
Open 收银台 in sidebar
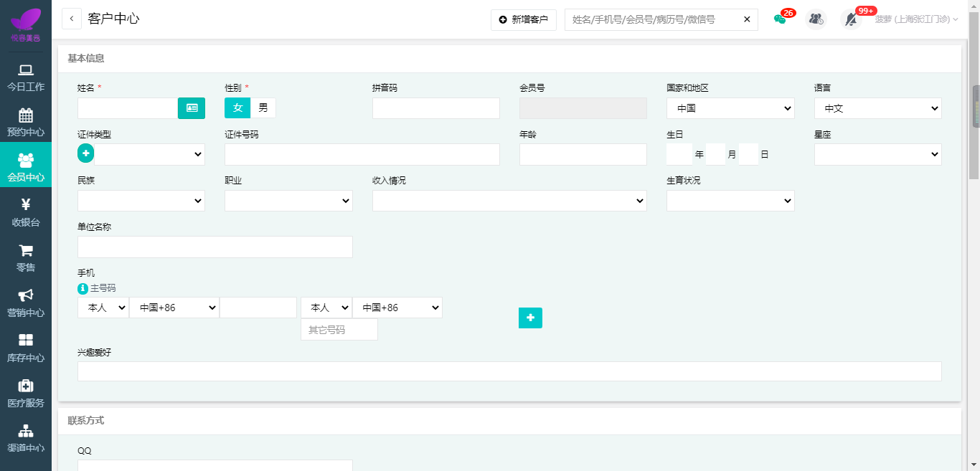pyautogui.click(x=26, y=213)
